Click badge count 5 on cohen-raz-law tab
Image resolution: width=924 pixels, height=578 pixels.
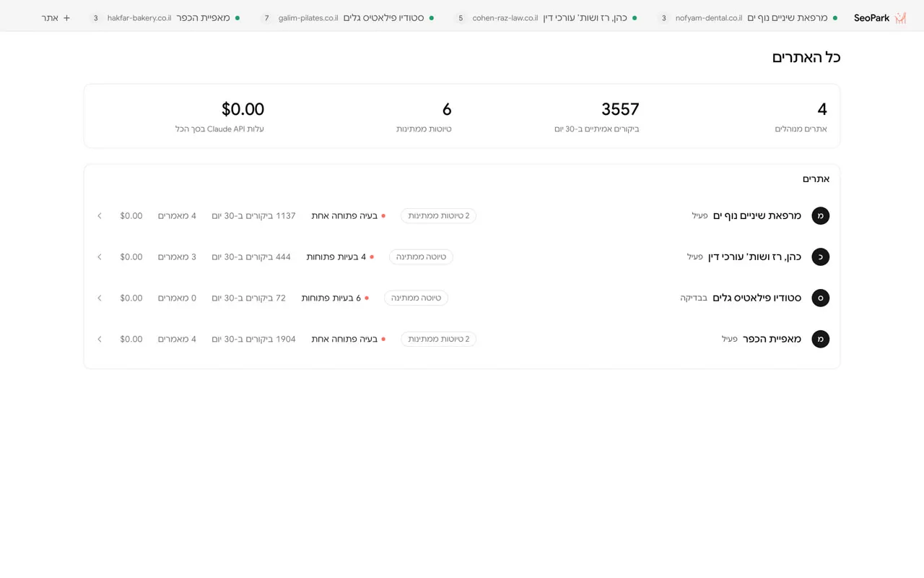(461, 18)
